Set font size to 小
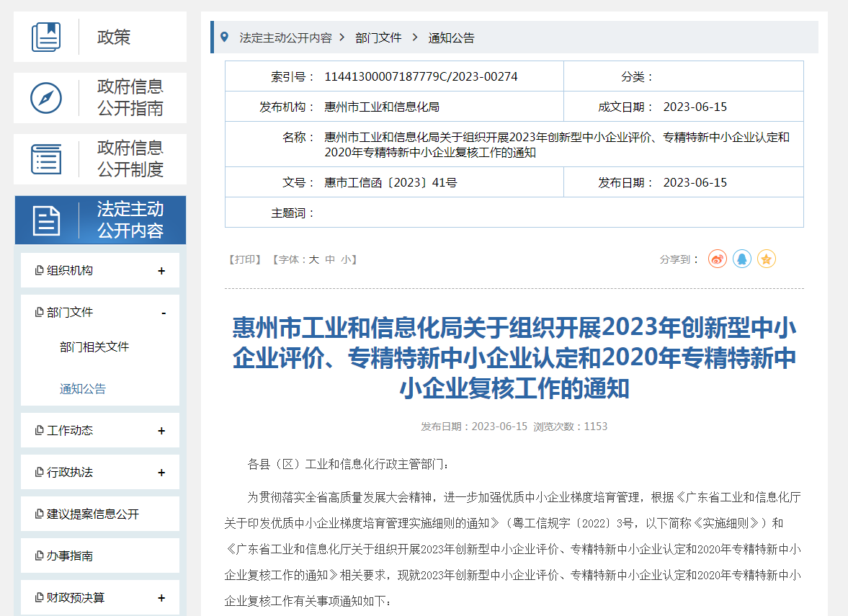This screenshot has height=616, width=848. point(347,259)
